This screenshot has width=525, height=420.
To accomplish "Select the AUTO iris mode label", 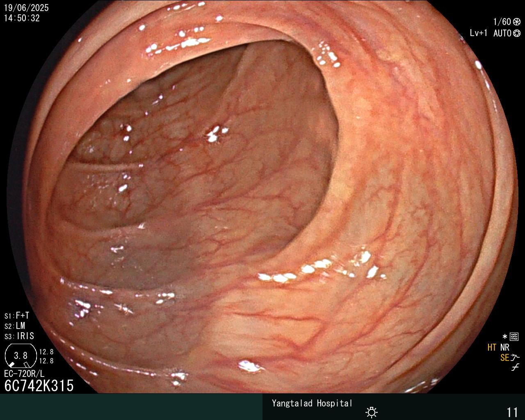I will pyautogui.click(x=502, y=33).
